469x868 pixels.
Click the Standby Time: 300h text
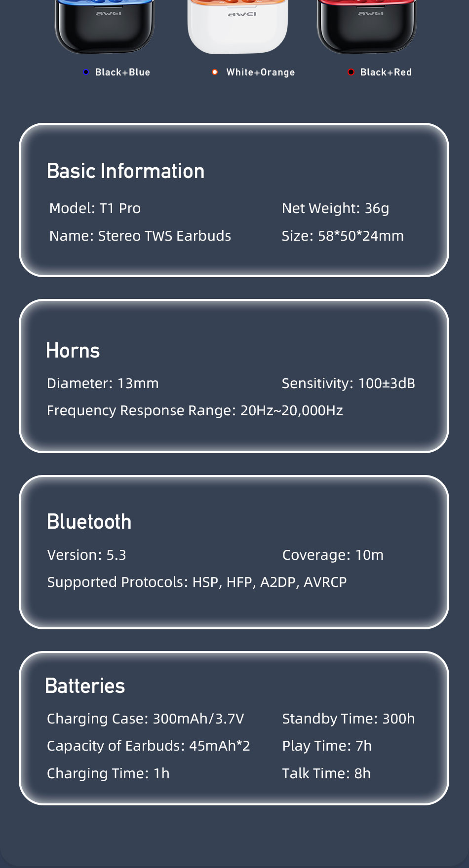tap(349, 719)
